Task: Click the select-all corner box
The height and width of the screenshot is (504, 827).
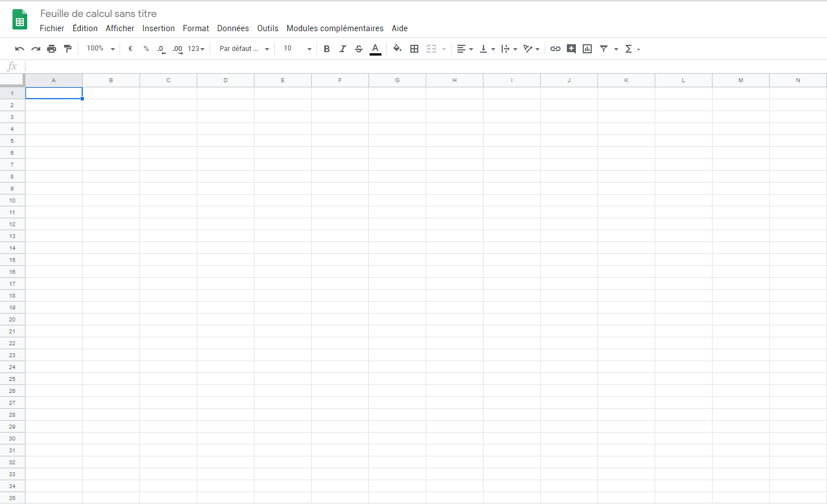Action: pyautogui.click(x=12, y=80)
